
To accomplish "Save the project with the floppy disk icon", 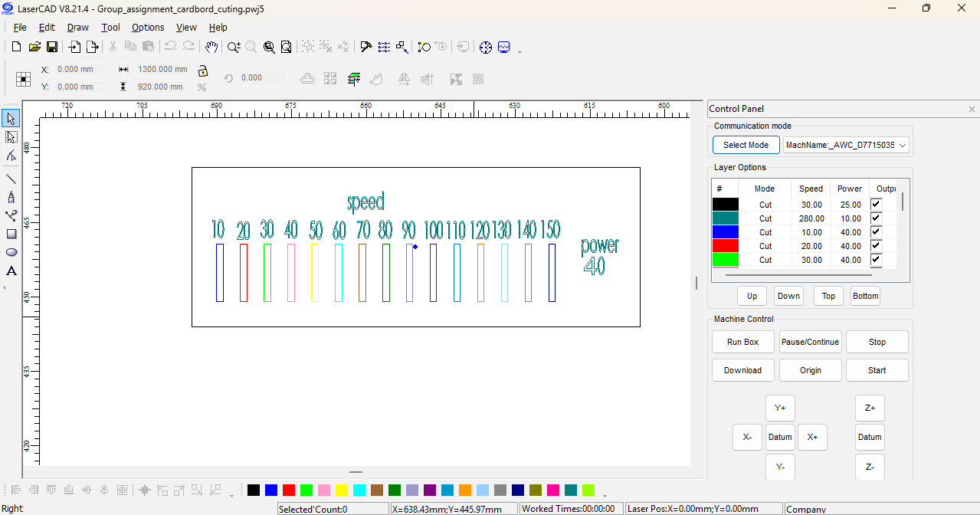I will pos(52,47).
